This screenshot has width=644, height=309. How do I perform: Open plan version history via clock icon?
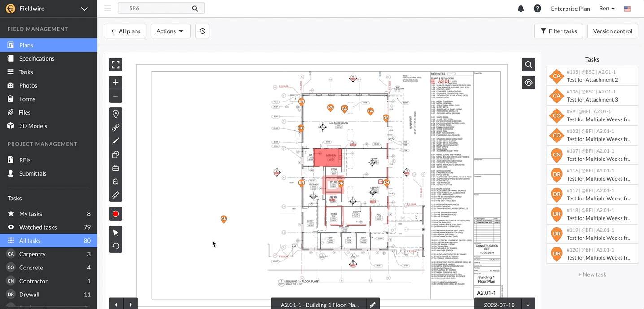tap(202, 31)
